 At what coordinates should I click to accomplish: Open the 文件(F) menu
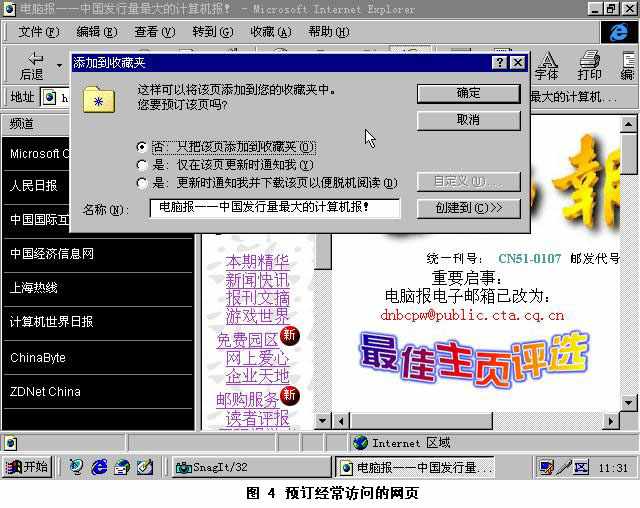(x=39, y=32)
